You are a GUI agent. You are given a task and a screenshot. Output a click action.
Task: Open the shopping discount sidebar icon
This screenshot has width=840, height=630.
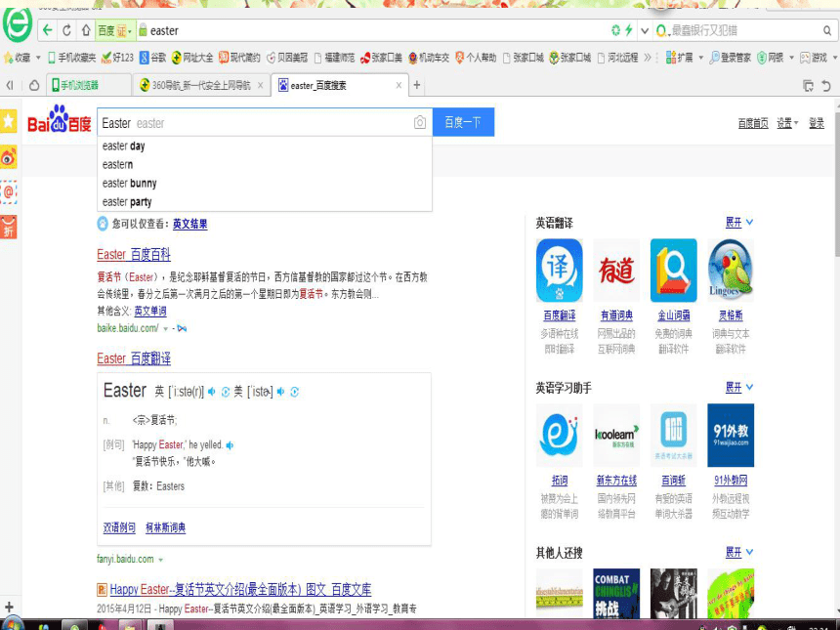(x=9, y=228)
